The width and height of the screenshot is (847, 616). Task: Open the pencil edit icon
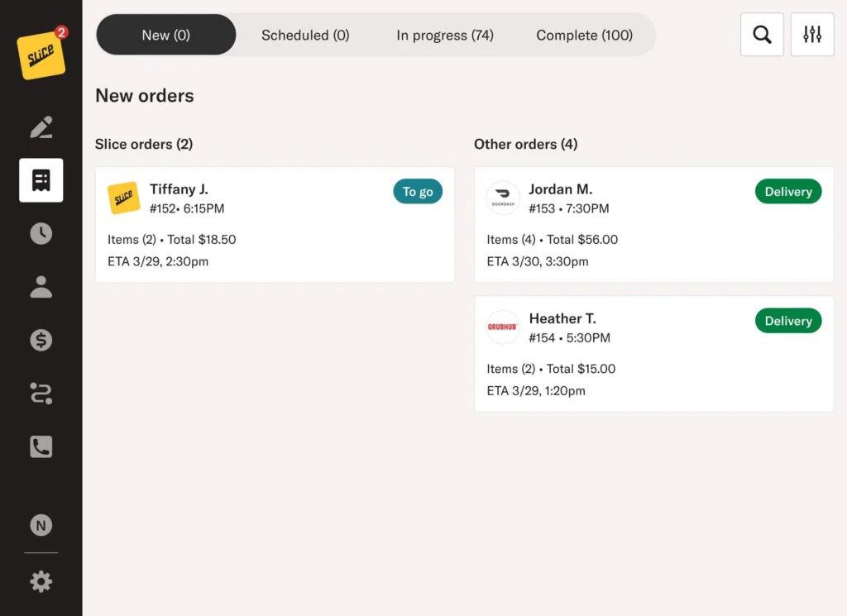pos(41,127)
